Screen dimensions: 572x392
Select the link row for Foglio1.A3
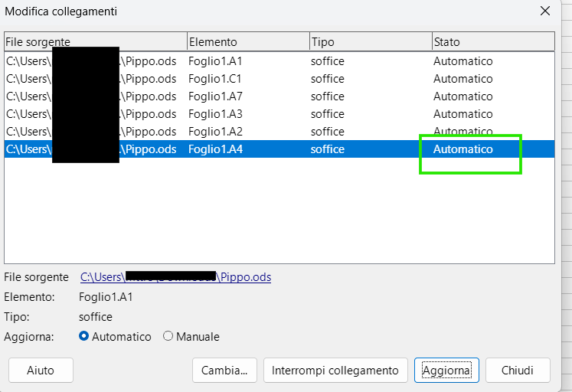(x=215, y=114)
